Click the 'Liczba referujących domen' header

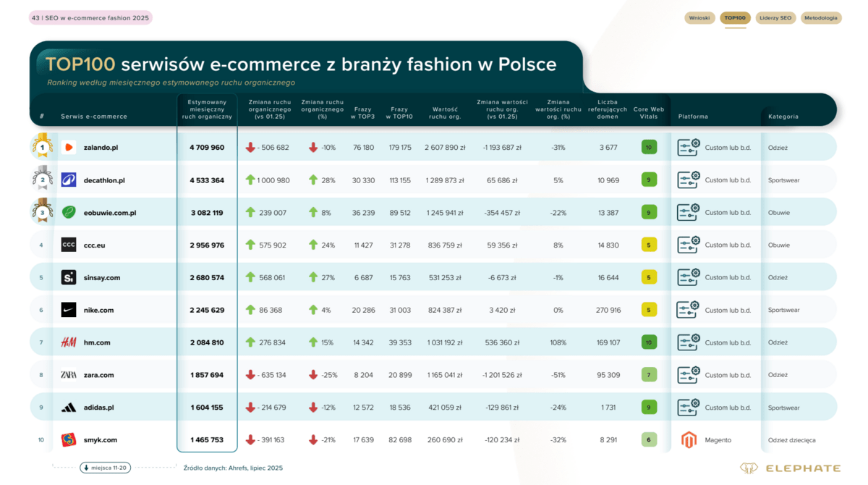[608, 109]
